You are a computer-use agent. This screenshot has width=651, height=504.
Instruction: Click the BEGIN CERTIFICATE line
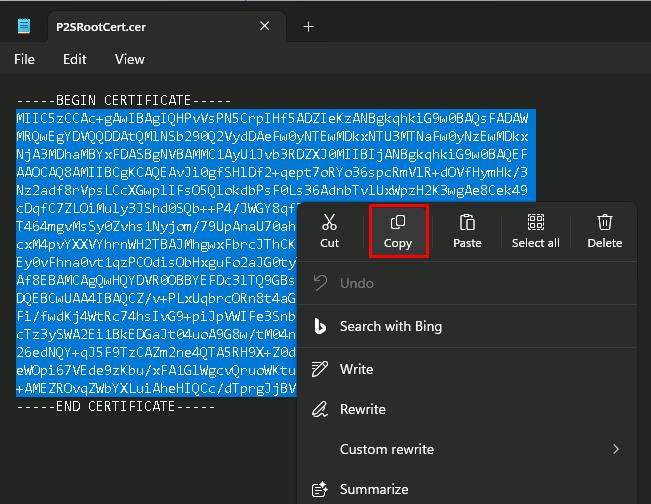123,101
